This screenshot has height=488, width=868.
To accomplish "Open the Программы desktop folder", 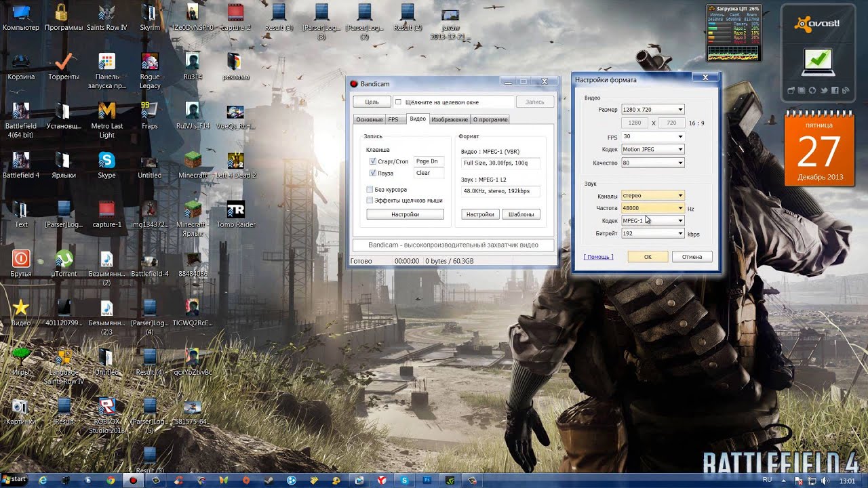I will [x=64, y=18].
